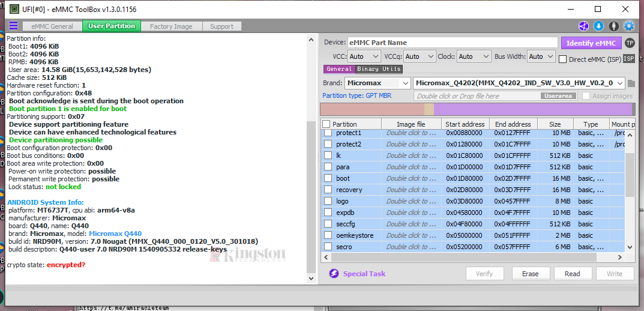
Task: Sort by the Start address column header
Action: [465, 124]
